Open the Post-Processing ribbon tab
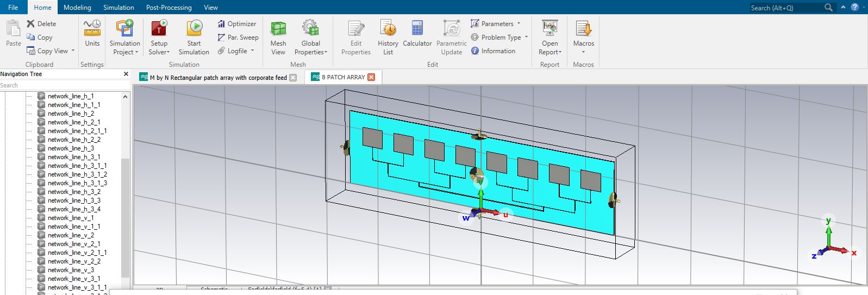Screen dimensions: 868x295 (168, 8)
